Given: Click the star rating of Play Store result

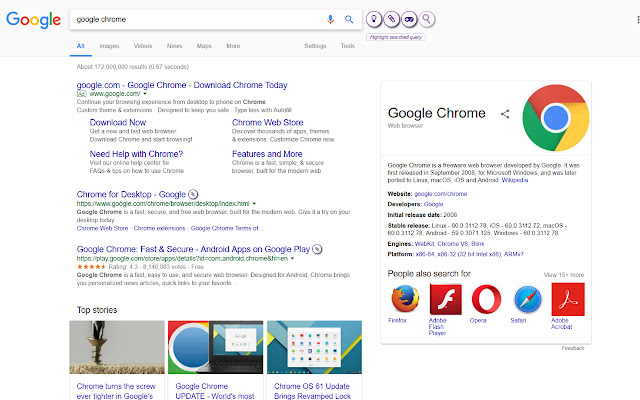Looking at the screenshot, I should [x=91, y=267].
